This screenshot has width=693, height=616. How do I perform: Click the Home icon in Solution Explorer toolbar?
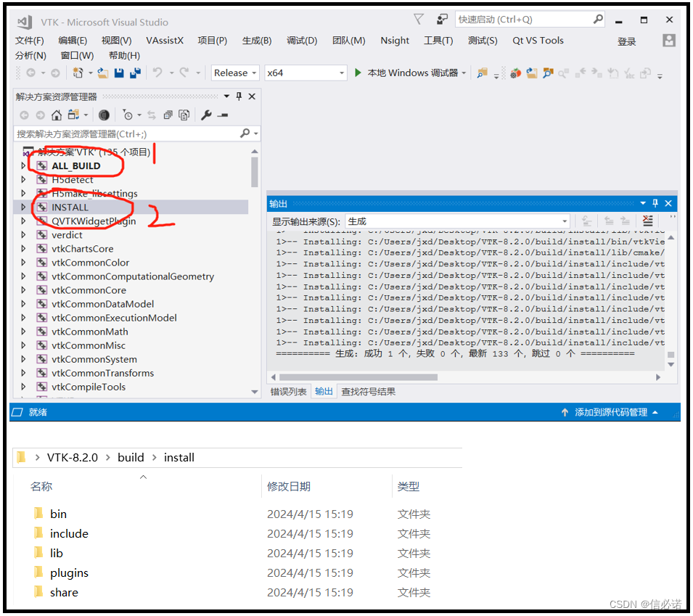coord(56,114)
